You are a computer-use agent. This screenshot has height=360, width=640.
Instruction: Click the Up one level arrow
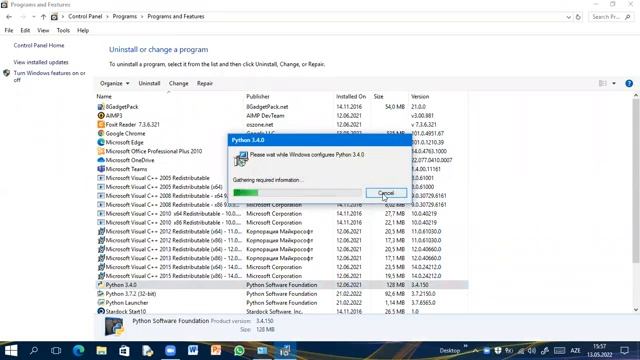click(x=43, y=17)
